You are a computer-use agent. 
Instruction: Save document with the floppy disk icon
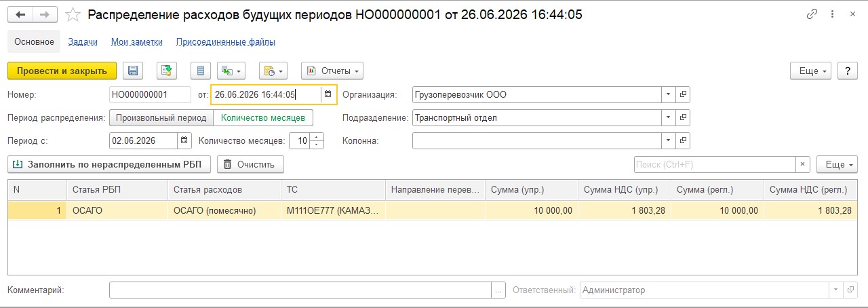(133, 71)
